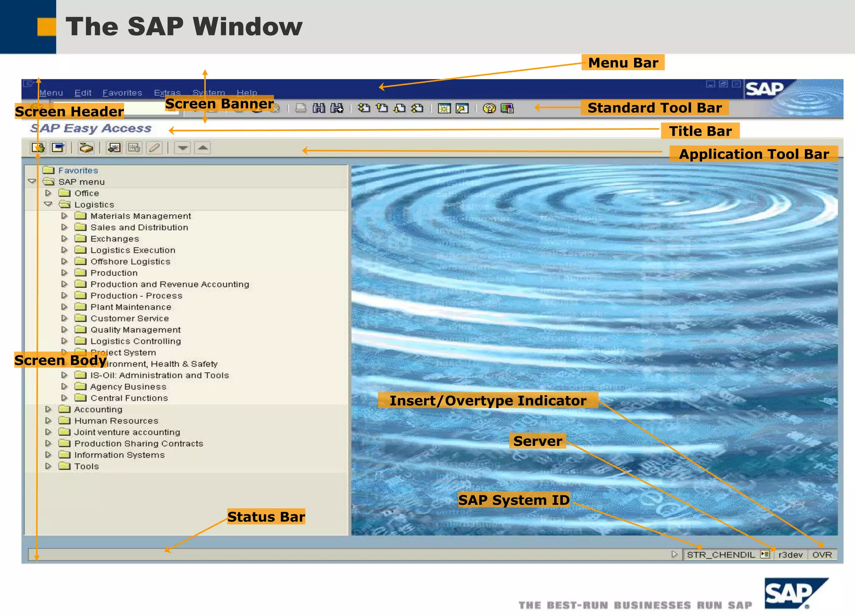
Task: Click the Previous Page icon
Action: pyautogui.click(x=382, y=109)
